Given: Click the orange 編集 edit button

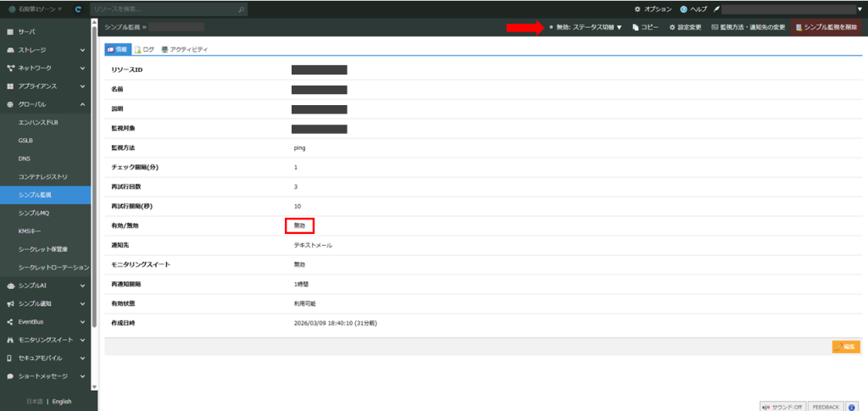Looking at the screenshot, I should 846,347.
